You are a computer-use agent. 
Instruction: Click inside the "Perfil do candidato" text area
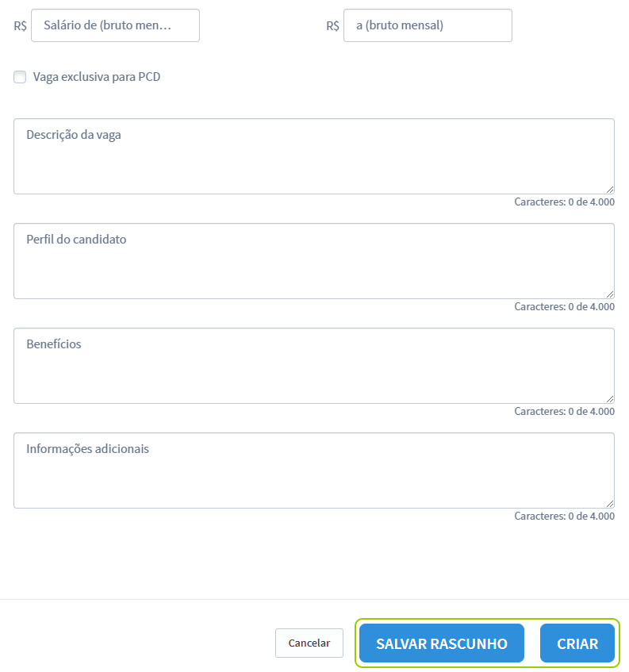pyautogui.click(x=313, y=261)
